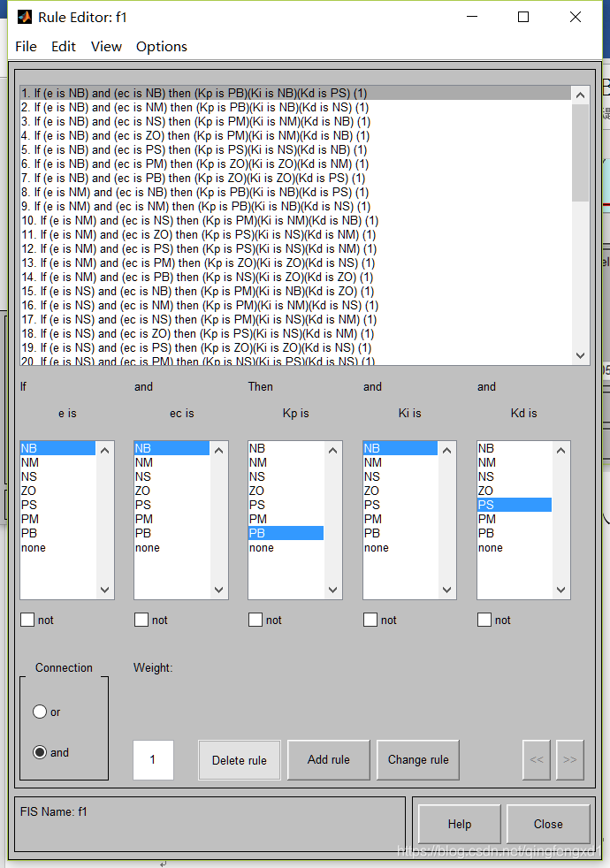Screen dimensions: 610x868
Task: Select none in the e is list
Action: click(57, 547)
